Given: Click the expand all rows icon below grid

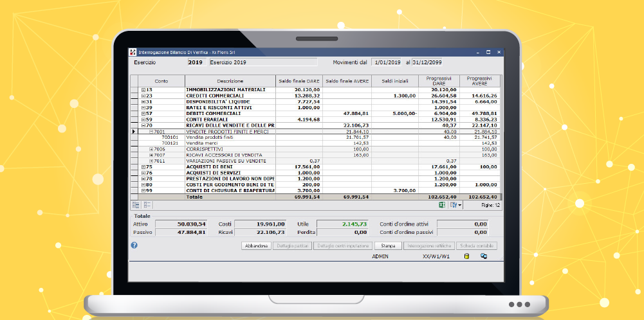Looking at the screenshot, I should click(136, 204).
